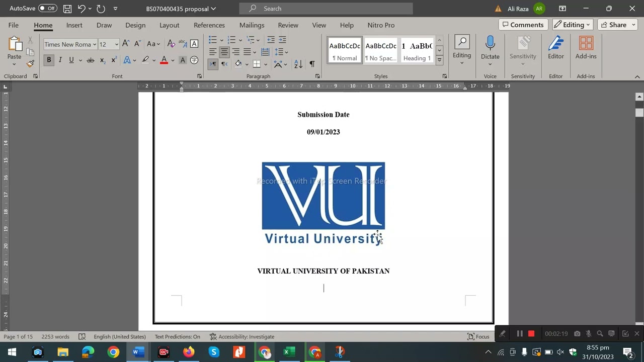
Task: Open the Customize Quick Access Toolbar dropdown
Action: pyautogui.click(x=115, y=9)
